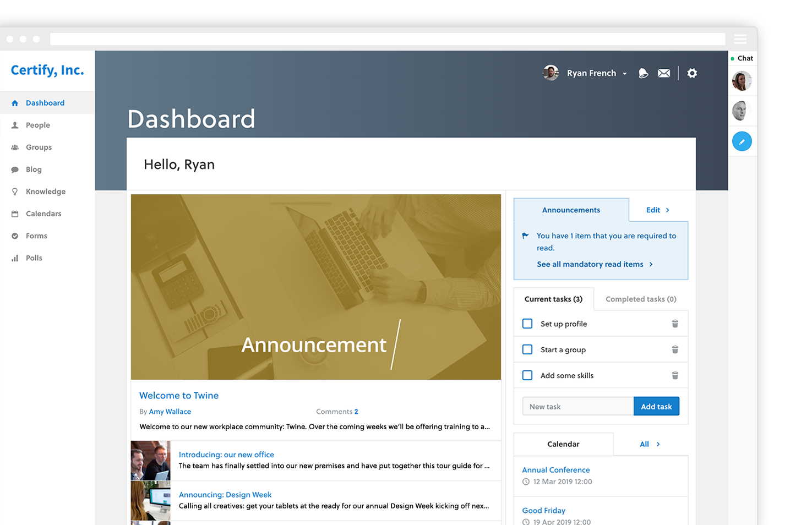Click the new office post thumbnail
The height and width of the screenshot is (525, 812).
[x=151, y=461]
